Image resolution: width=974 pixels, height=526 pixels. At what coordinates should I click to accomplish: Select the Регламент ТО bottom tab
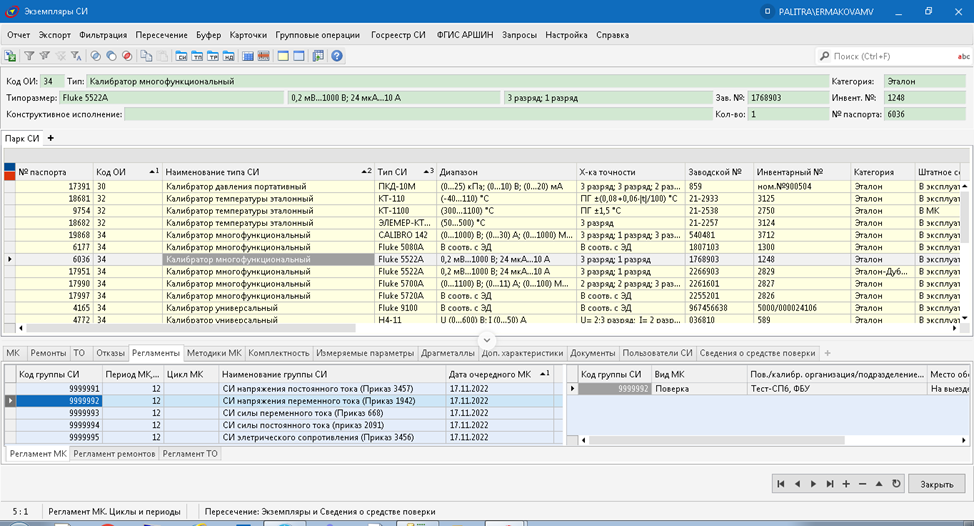tap(190, 453)
